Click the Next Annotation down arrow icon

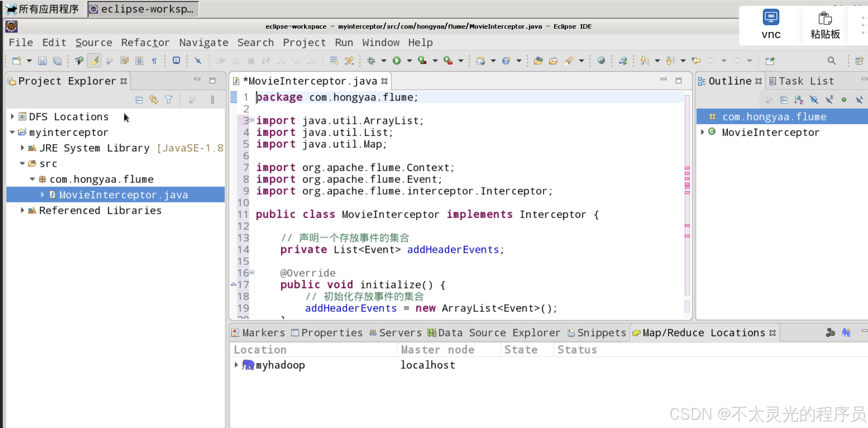point(644,61)
